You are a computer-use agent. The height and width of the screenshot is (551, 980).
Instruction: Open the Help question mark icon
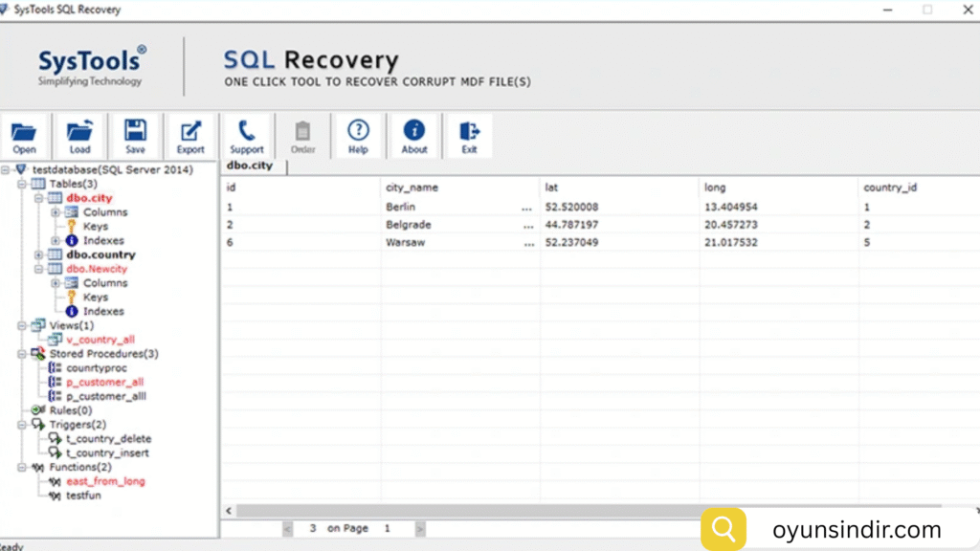(358, 135)
